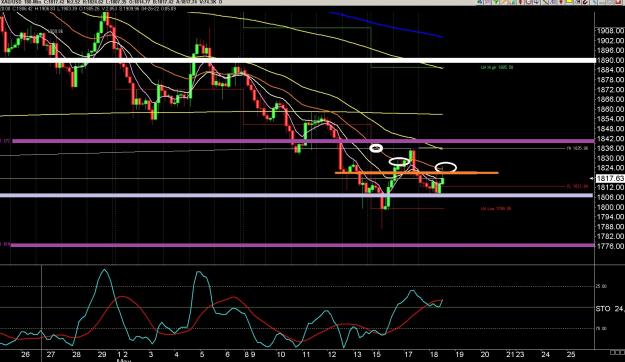Click date label 18 on time axis
Screen dimensions: 625x362
pos(434,354)
